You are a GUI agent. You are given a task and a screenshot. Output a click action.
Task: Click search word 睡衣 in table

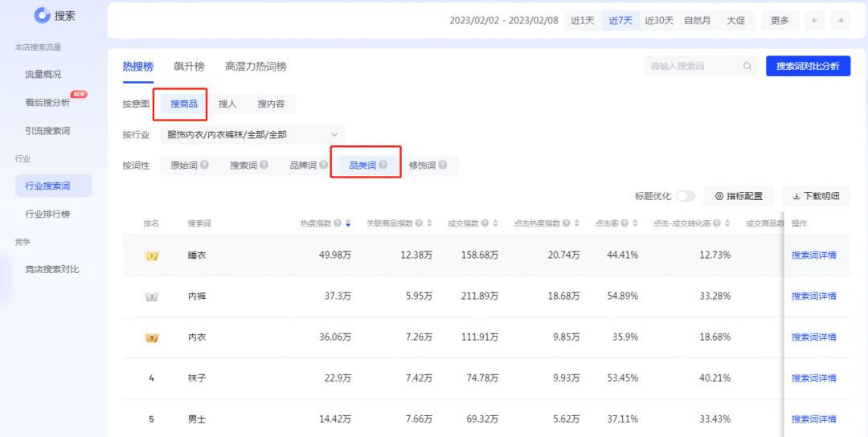point(197,255)
